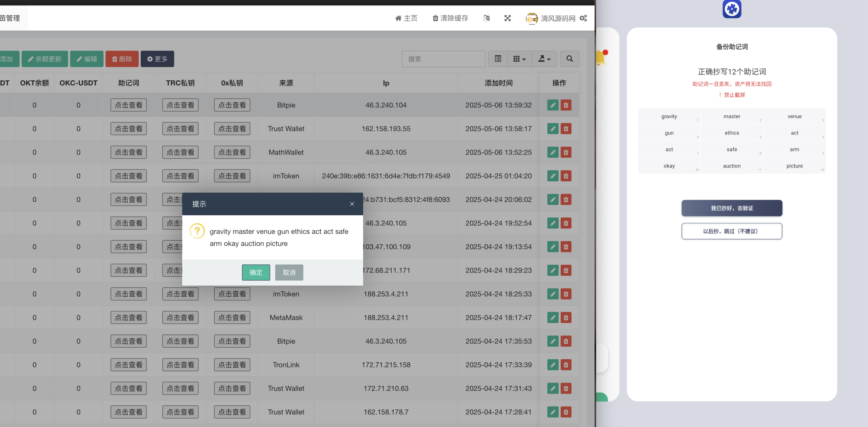
Task: Click the red delete icon in TronLink row
Action: [566, 365]
